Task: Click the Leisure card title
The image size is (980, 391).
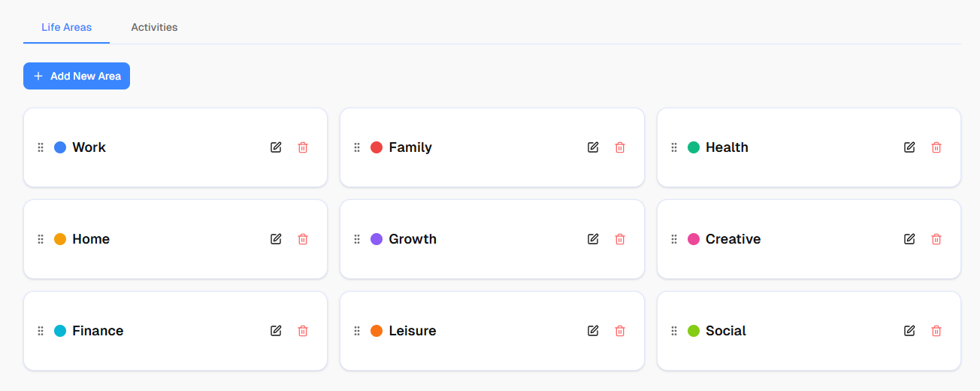Action: tap(412, 331)
